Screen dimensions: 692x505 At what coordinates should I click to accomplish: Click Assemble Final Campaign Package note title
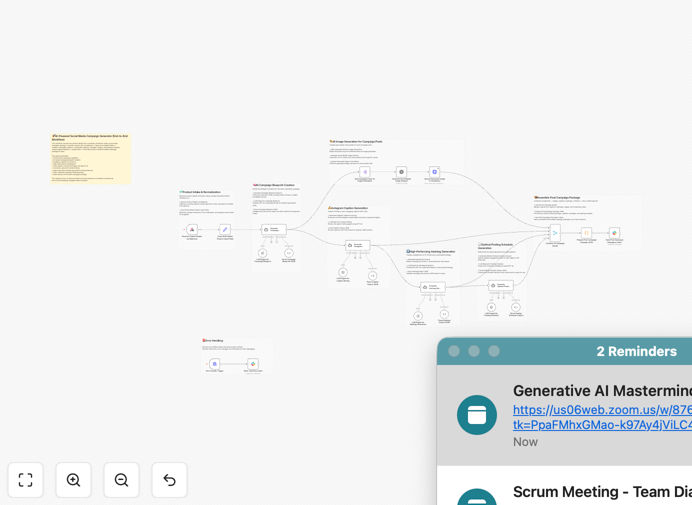(557, 198)
